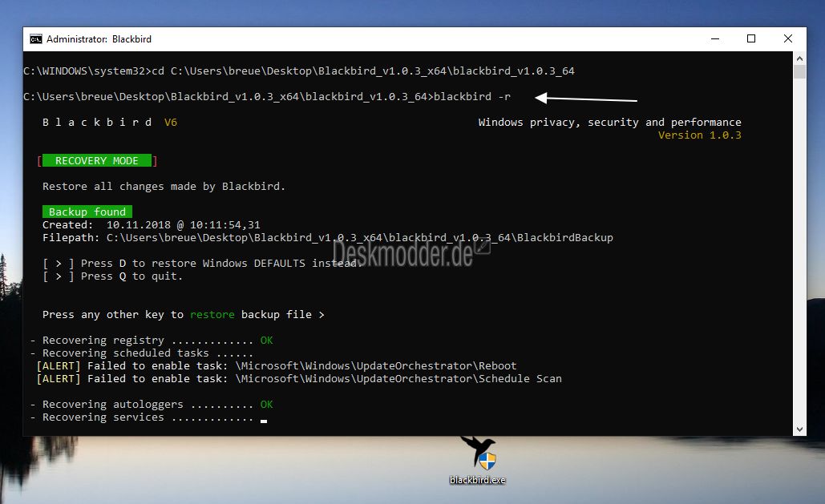Click the Filepath BlackbirdBackup line
825x504 pixels.
pos(328,237)
